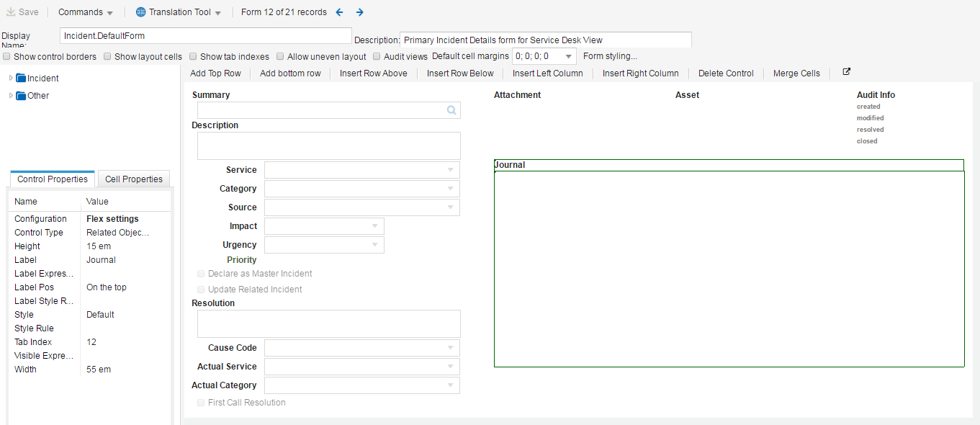
Task: Check the Audit views option
Action: coord(377,56)
